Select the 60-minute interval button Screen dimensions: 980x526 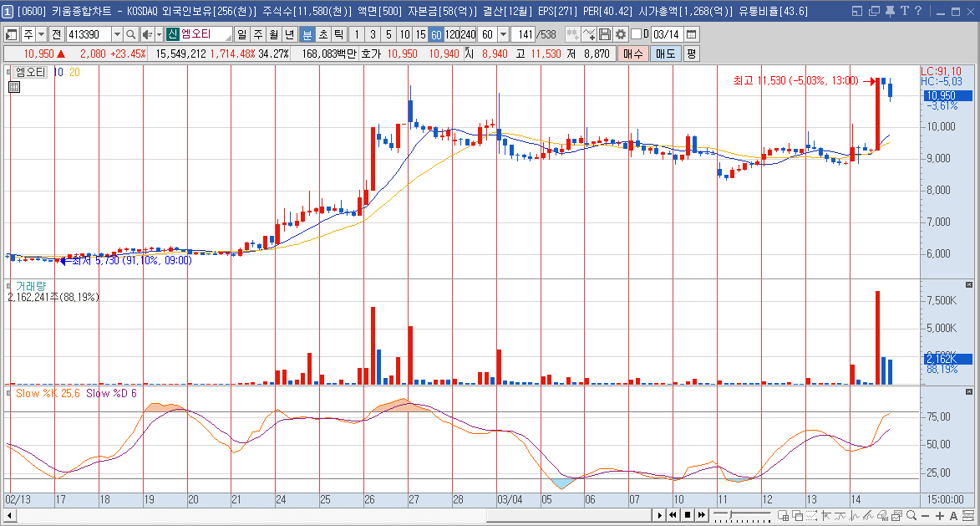coord(436,34)
